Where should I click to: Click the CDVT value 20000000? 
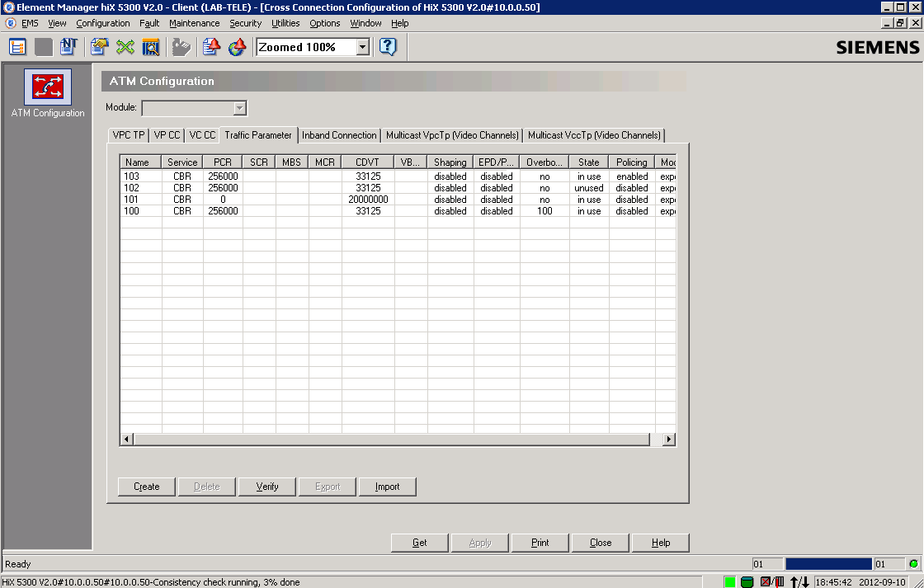[x=368, y=200]
